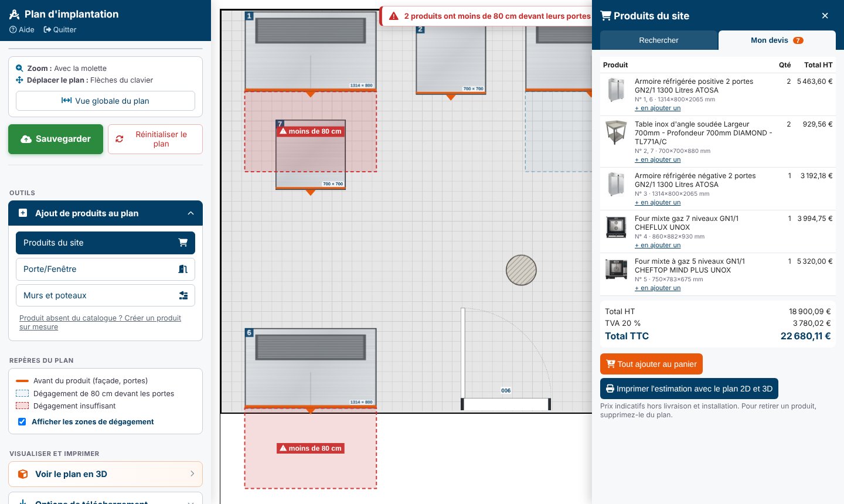Click the wall icon beside Murs et poteaux
The image size is (844, 504).
(183, 295)
